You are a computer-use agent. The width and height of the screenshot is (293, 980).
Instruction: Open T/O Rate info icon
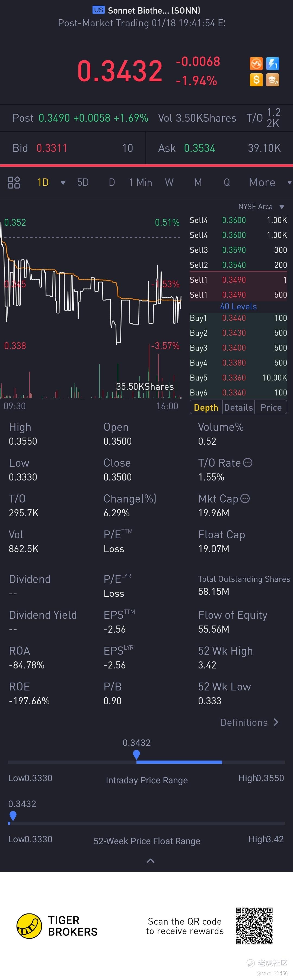(x=248, y=463)
